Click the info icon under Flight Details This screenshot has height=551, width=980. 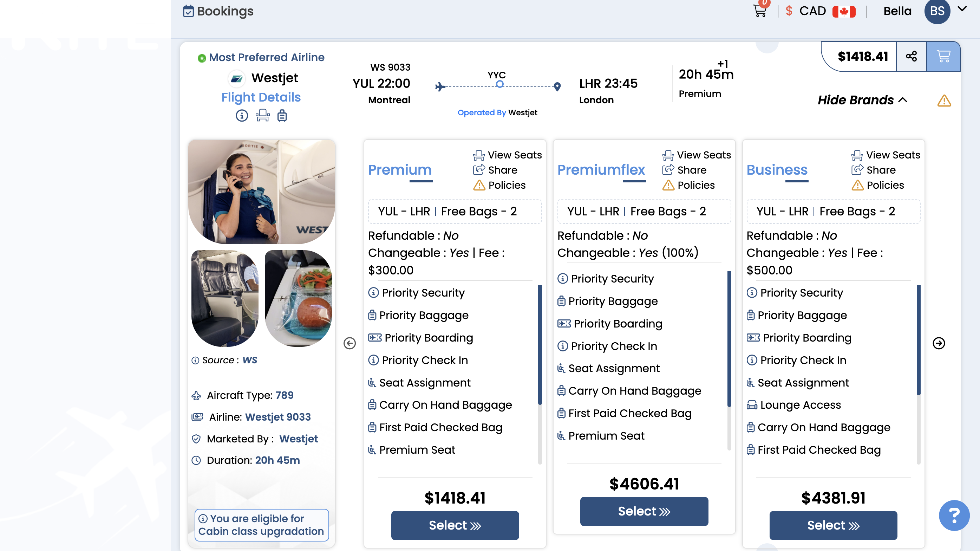coord(242,115)
